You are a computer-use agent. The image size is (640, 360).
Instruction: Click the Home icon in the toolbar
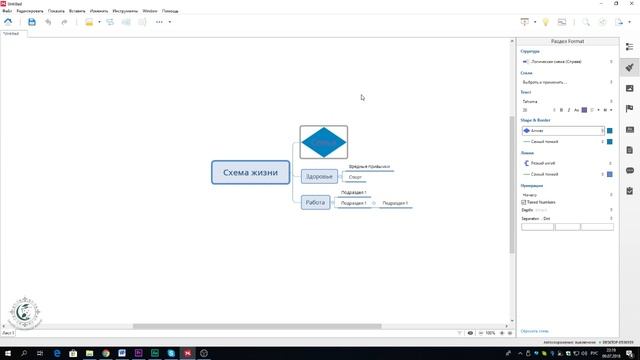tap(8, 22)
